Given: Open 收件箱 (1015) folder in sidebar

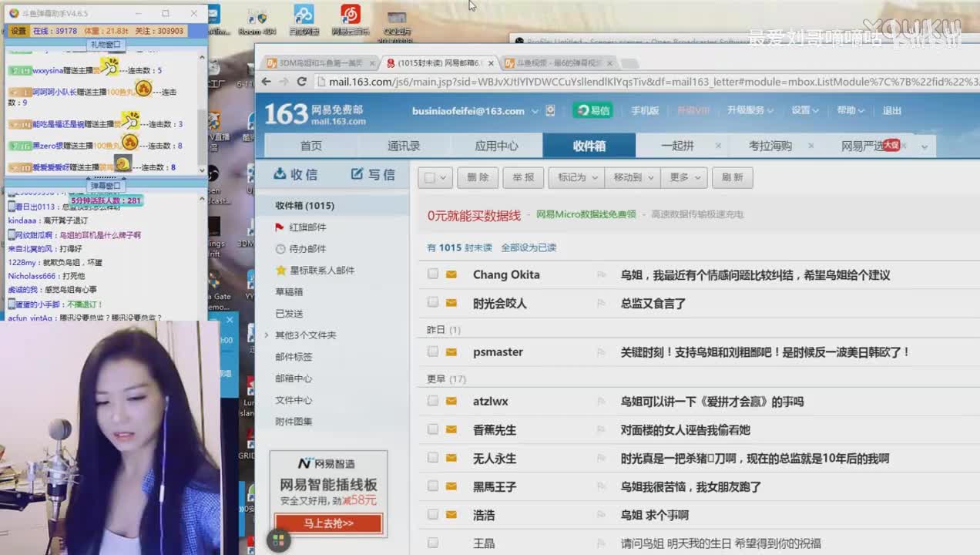Looking at the screenshot, I should pos(305,206).
